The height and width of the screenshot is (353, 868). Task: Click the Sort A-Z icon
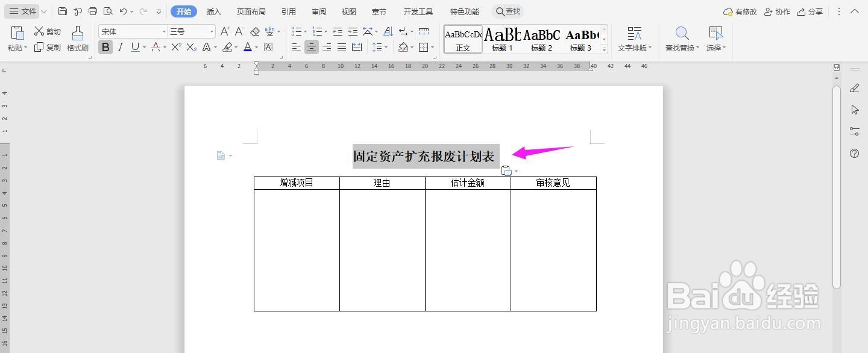(x=388, y=31)
